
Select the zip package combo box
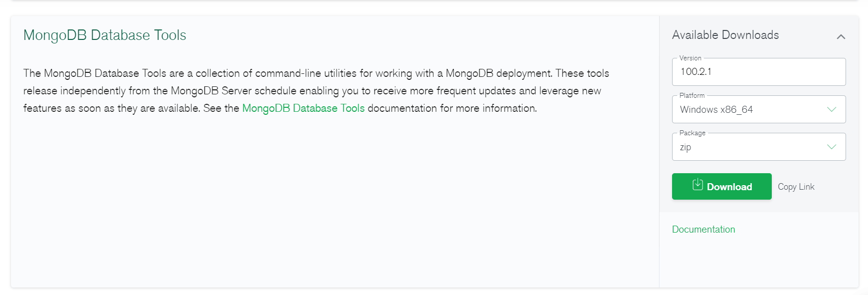[758, 147]
